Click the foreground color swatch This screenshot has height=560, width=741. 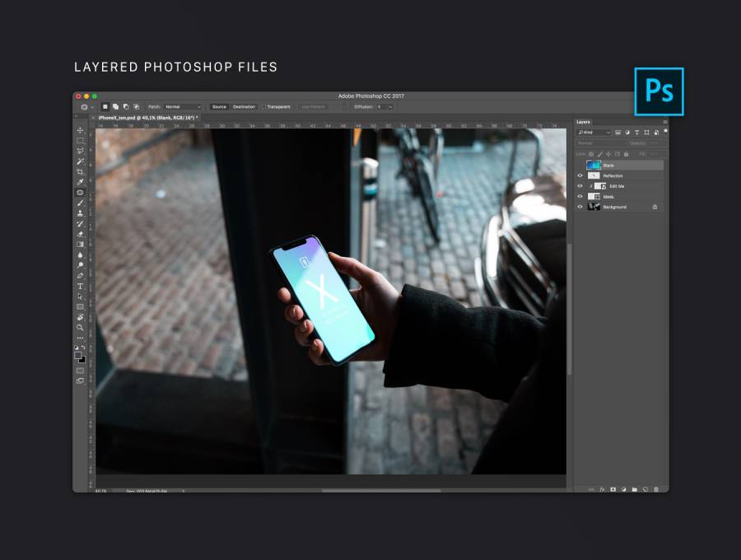coord(79,355)
